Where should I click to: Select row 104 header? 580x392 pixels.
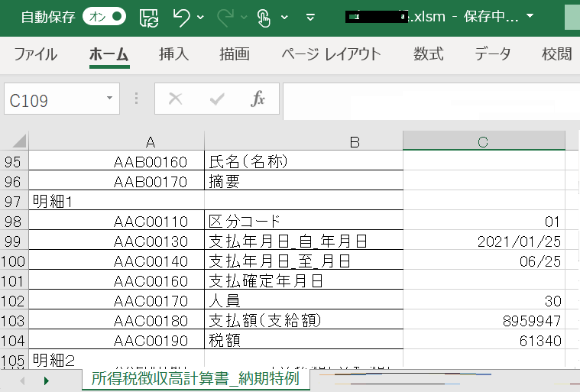coord(14,341)
